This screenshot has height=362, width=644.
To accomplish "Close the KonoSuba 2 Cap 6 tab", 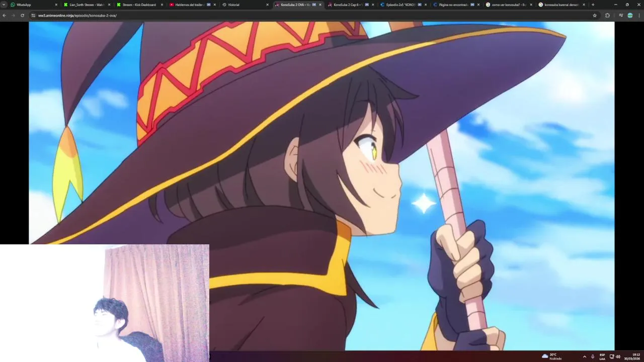I will coord(373,5).
